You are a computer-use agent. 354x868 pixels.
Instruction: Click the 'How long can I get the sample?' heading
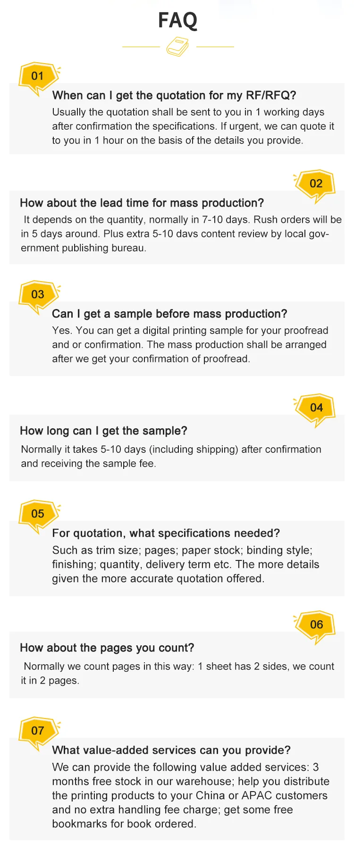(103, 431)
